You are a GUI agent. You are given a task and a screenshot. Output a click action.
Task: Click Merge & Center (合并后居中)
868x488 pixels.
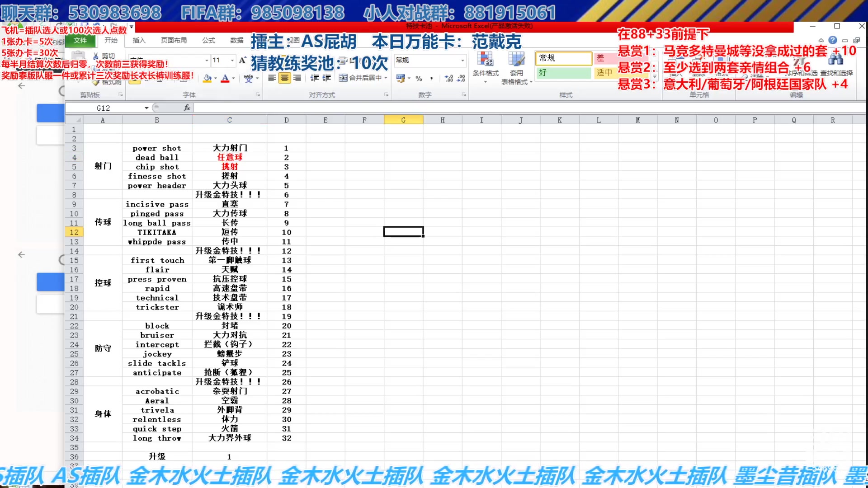pyautogui.click(x=360, y=78)
